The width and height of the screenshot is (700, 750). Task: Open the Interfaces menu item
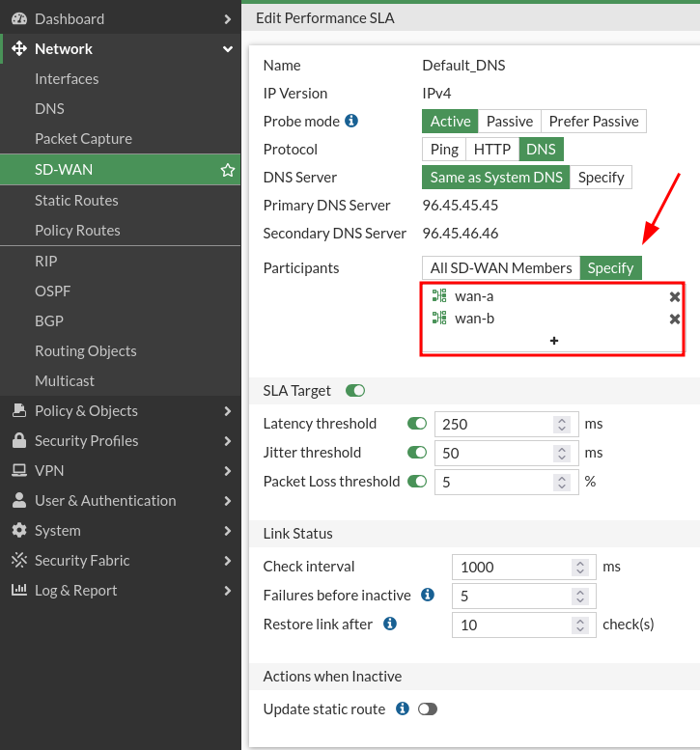coord(67,79)
